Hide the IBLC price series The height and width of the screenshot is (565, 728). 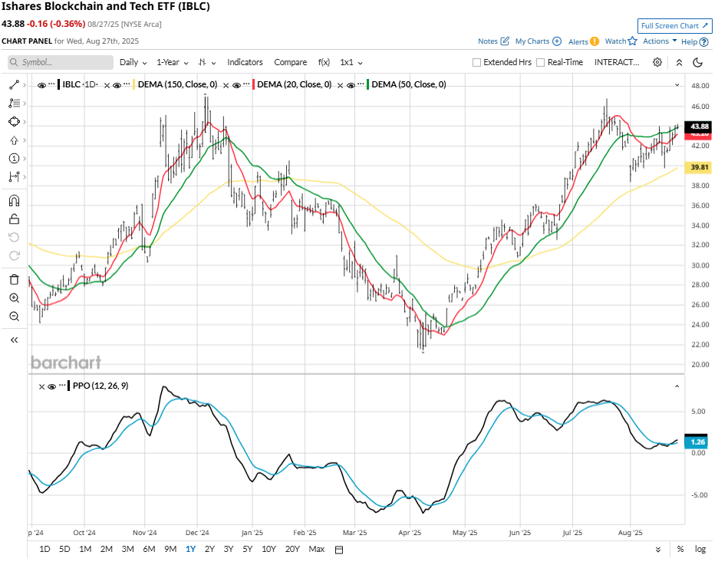coord(41,85)
